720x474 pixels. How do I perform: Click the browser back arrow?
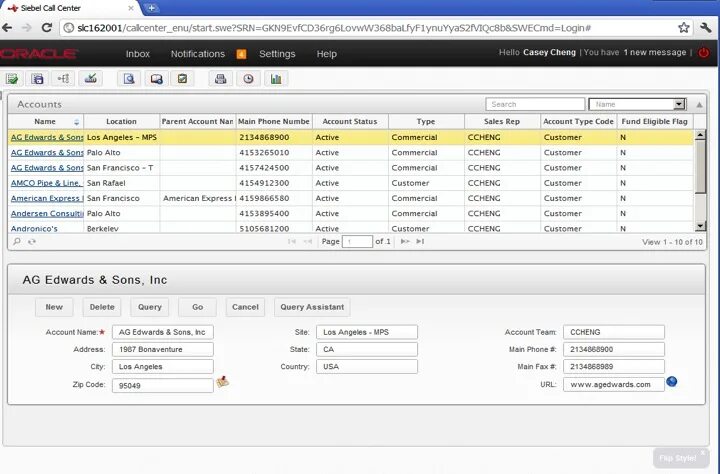[7, 28]
